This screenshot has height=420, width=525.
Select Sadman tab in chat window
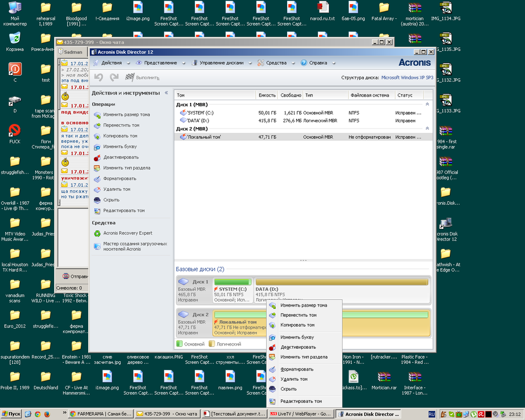pyautogui.click(x=71, y=52)
